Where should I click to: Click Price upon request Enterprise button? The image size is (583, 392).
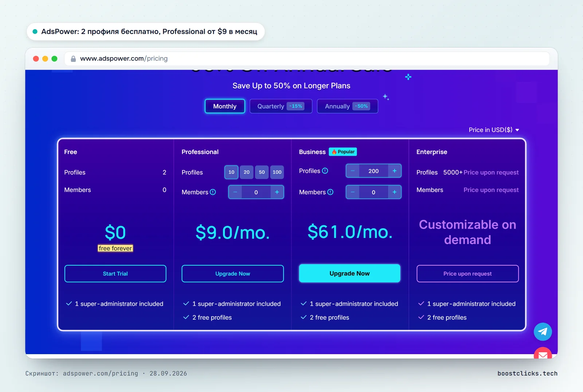[x=467, y=274]
